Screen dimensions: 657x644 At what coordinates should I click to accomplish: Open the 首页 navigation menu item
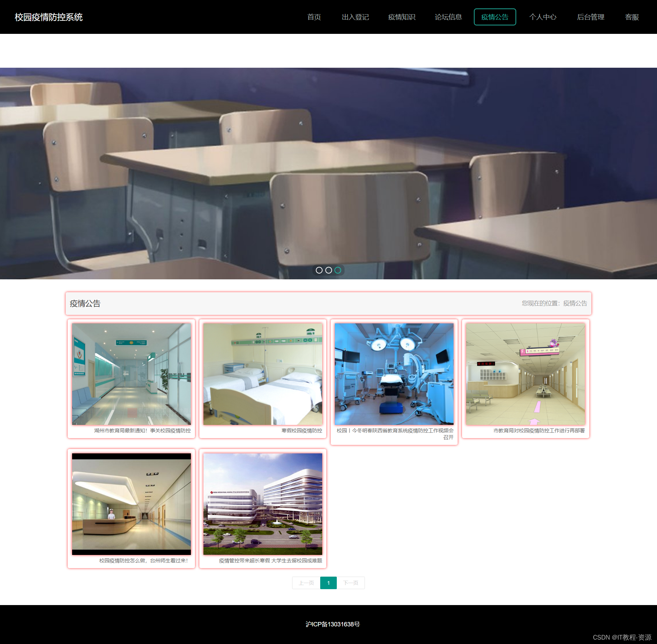point(314,17)
